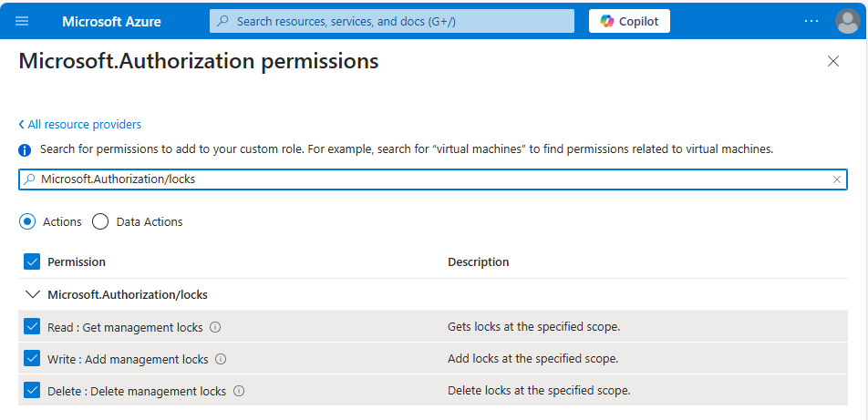Select the Data Actions radio button
The height and width of the screenshot is (420, 868).
100,222
